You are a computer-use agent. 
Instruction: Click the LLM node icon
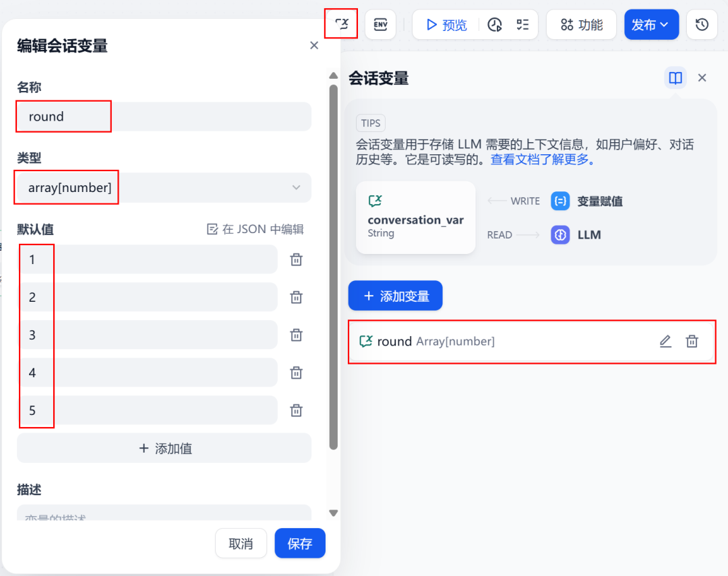[x=560, y=235]
